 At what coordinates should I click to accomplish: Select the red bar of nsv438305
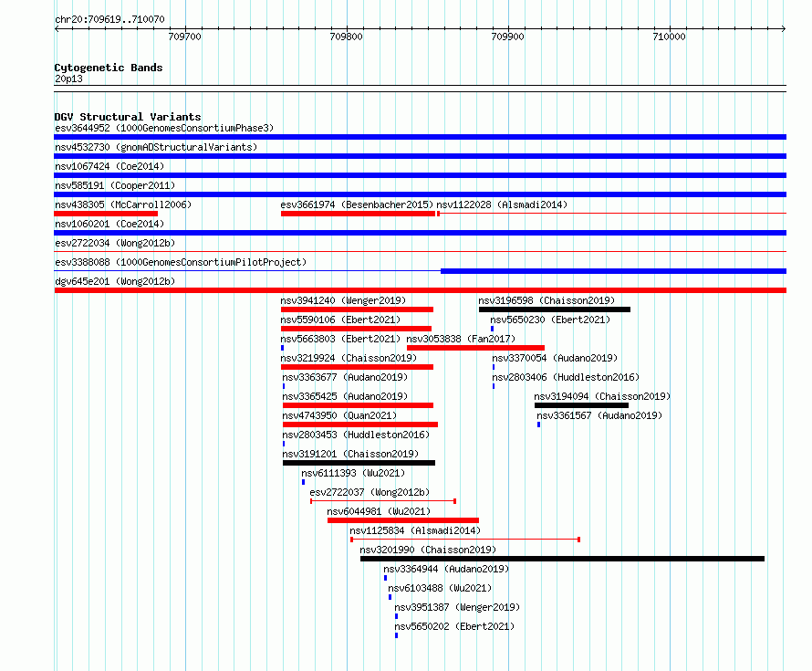pos(106,214)
